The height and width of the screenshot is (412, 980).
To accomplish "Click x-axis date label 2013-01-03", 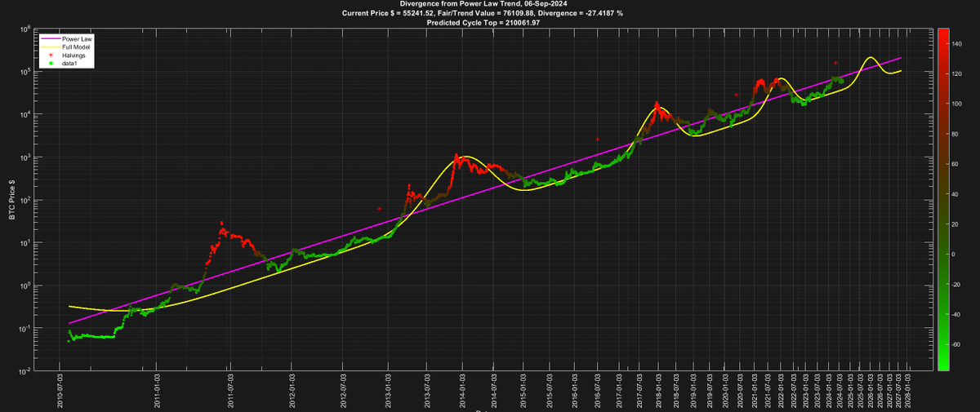I will click(389, 390).
